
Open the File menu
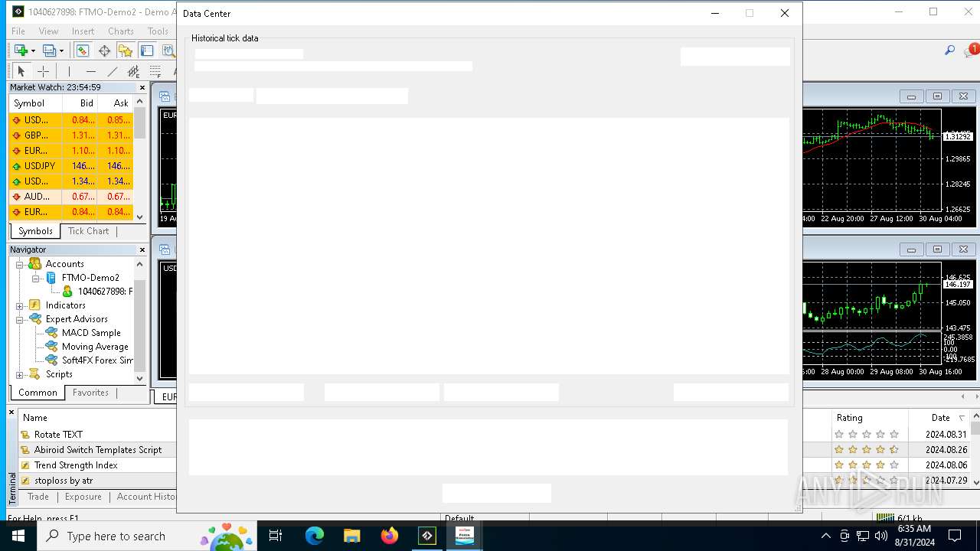coord(18,31)
